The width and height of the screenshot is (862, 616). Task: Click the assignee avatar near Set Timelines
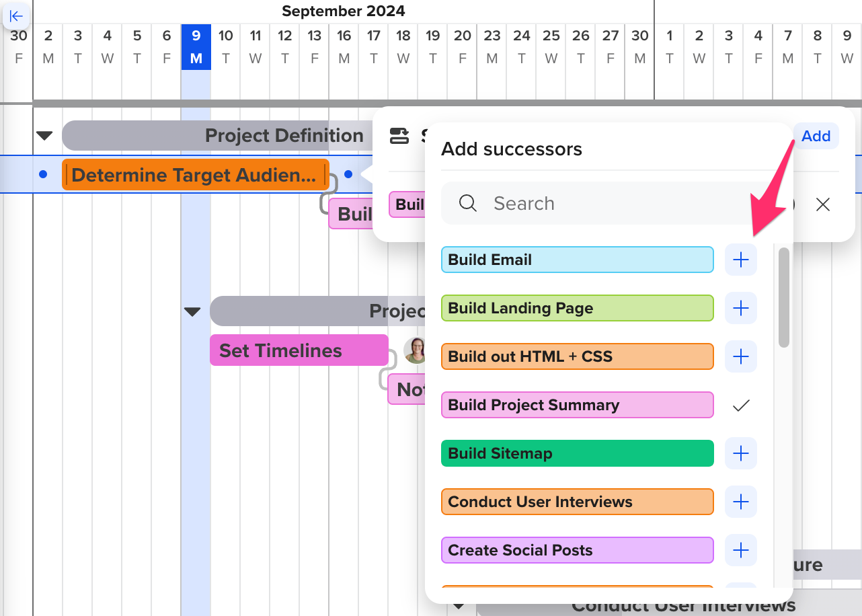pos(415,350)
